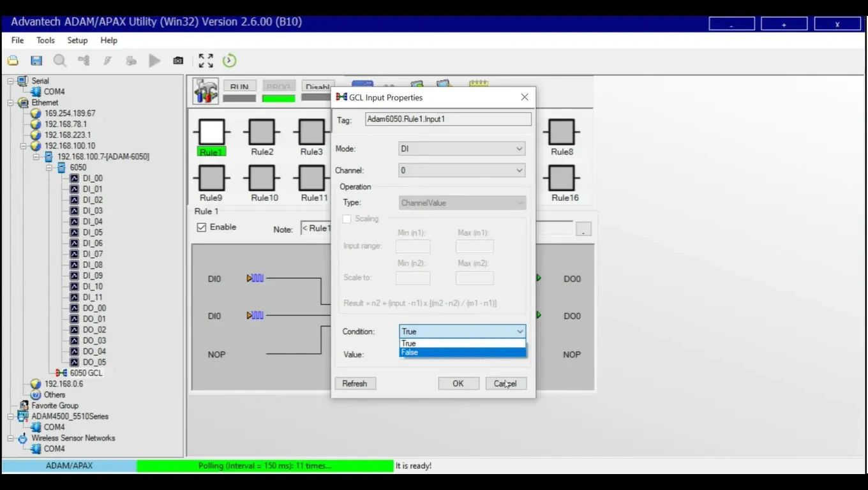Select DI_00 in the device tree
The image size is (868, 490).
tap(93, 179)
